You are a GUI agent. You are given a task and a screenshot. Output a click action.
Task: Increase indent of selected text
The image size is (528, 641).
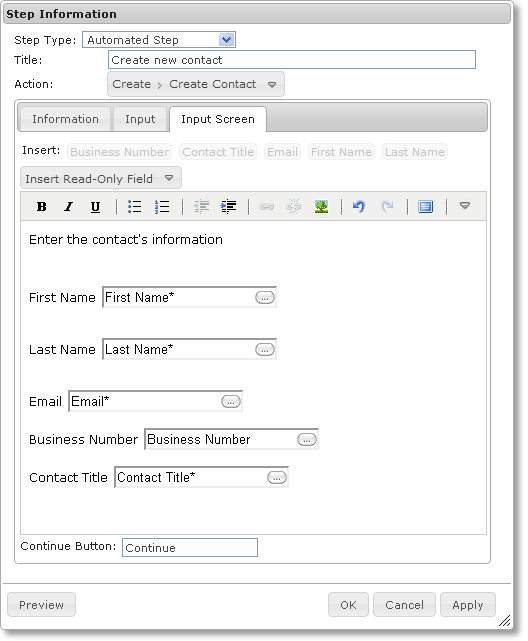click(x=228, y=207)
